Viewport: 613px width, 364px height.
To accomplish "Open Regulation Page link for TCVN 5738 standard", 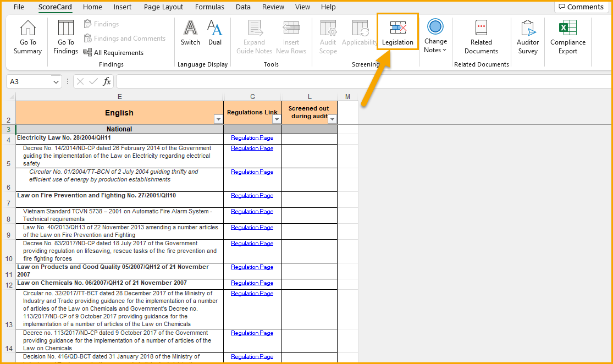I will point(252,212).
